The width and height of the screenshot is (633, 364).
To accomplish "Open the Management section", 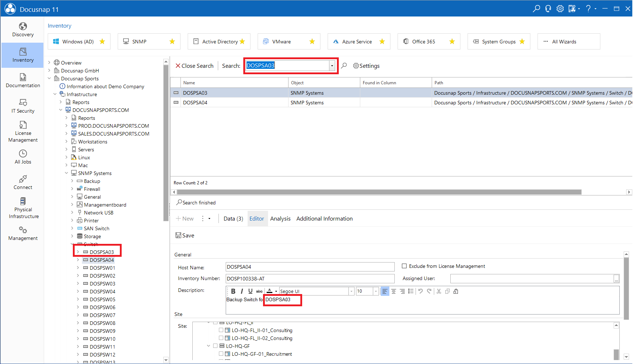I will tap(23, 233).
